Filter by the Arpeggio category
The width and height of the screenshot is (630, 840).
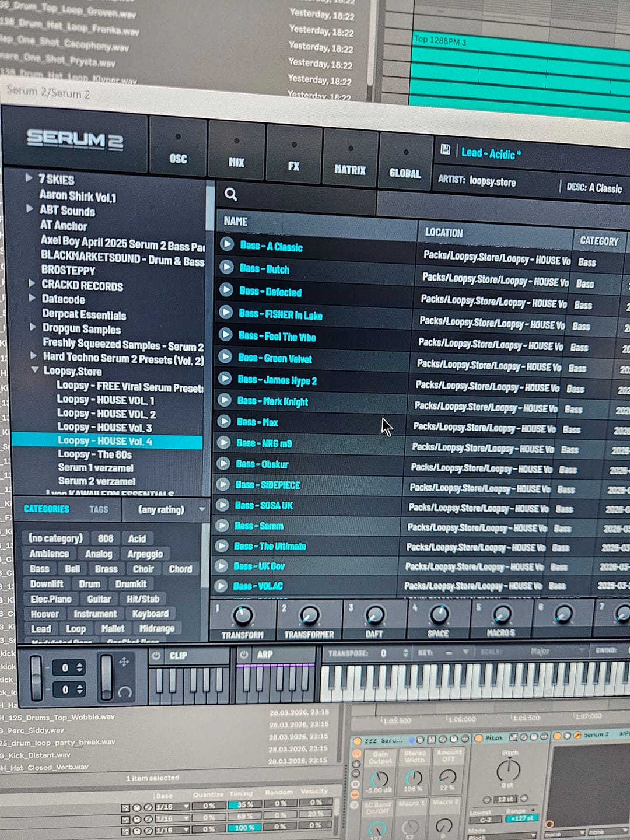point(145,554)
